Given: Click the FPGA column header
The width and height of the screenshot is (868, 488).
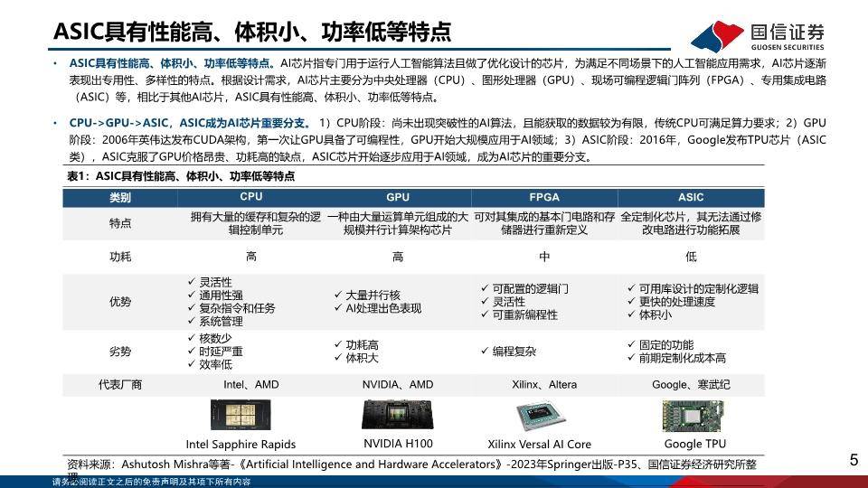Looking at the screenshot, I should pos(544,197).
